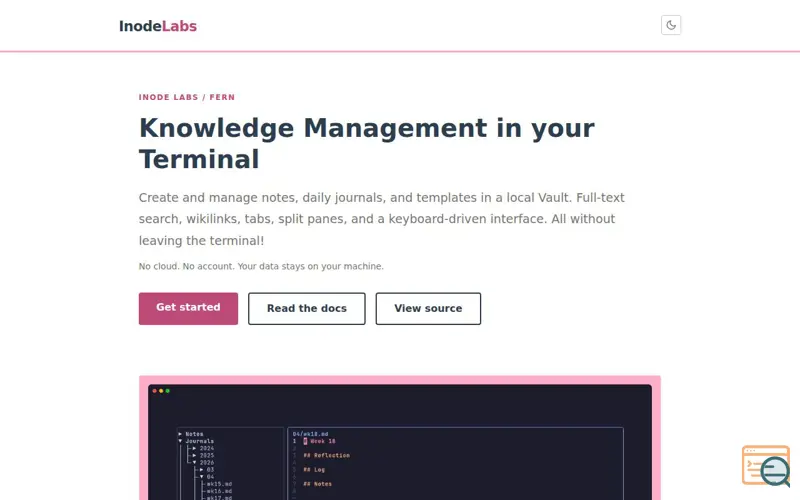Click the View source button
The width and height of the screenshot is (800, 500).
[x=428, y=308]
